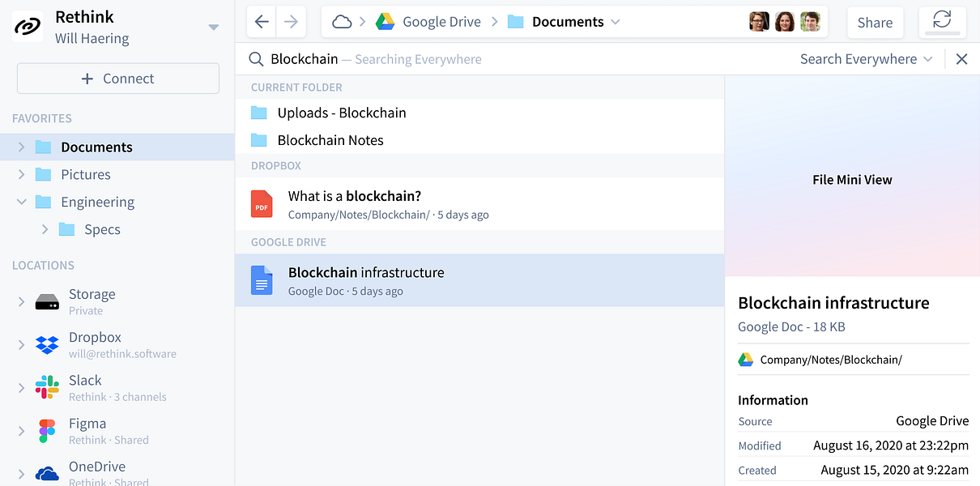
Task: Click the Documents breadcrumb folder label
Action: [568, 22]
